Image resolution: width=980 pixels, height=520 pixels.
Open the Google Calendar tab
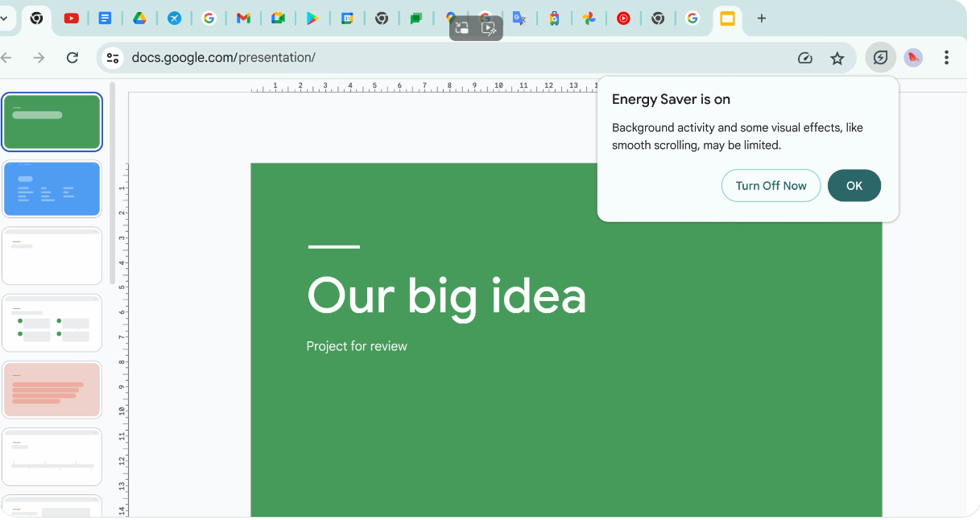(x=347, y=19)
